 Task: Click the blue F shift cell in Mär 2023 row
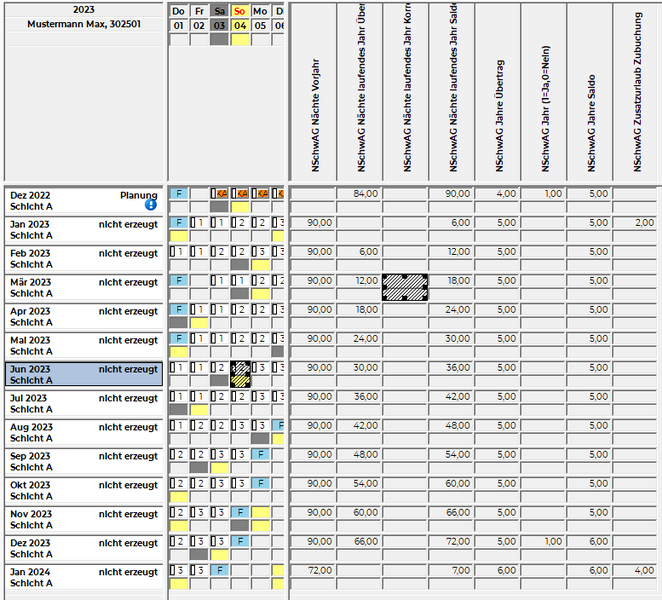[179, 281]
